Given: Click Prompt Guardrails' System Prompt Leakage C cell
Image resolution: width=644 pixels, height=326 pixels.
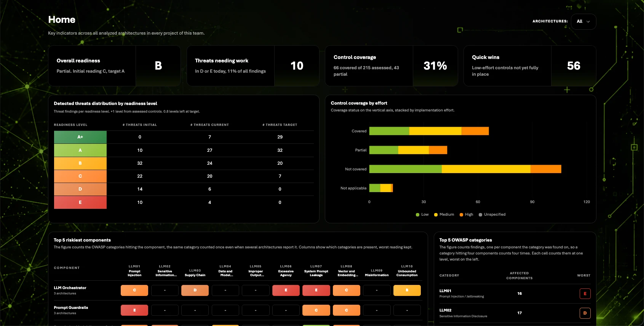Looking at the screenshot, I should 316,310.
